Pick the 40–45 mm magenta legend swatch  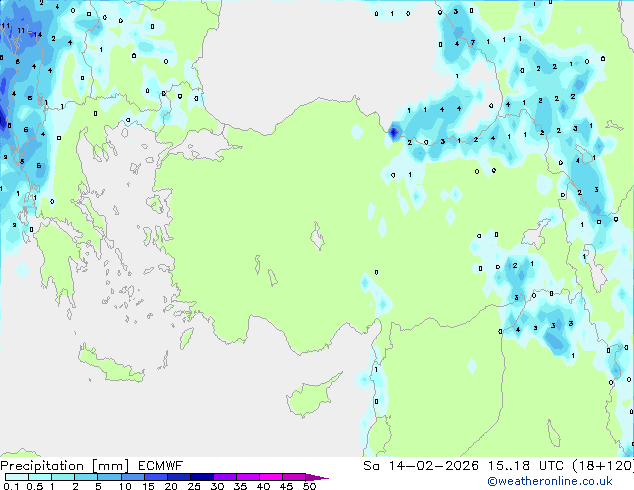[x=271, y=477]
